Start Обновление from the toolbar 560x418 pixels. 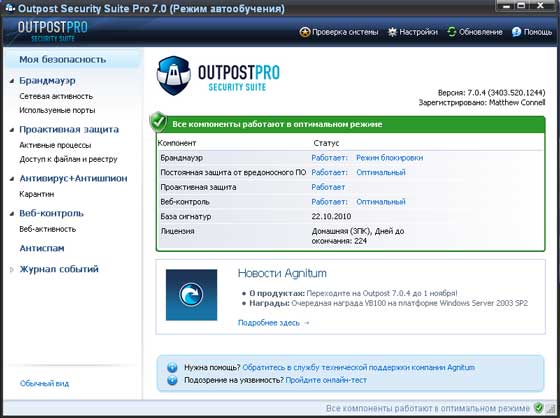coord(475,32)
